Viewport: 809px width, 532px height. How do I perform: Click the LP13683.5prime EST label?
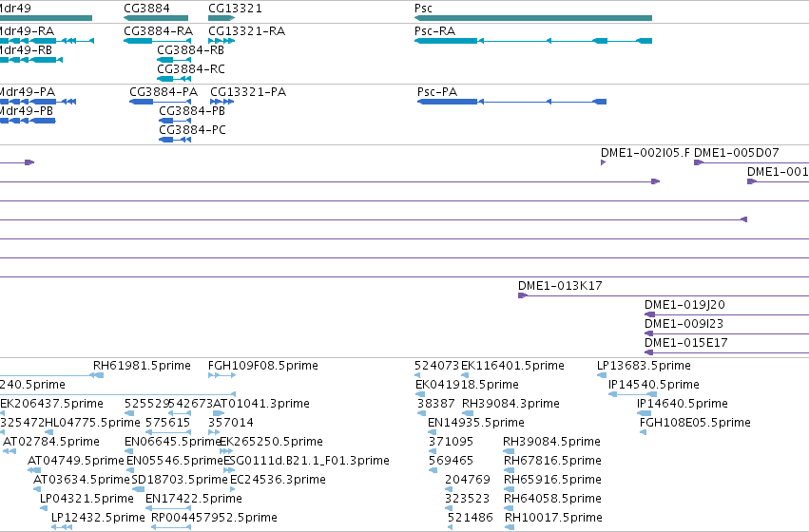[644, 366]
